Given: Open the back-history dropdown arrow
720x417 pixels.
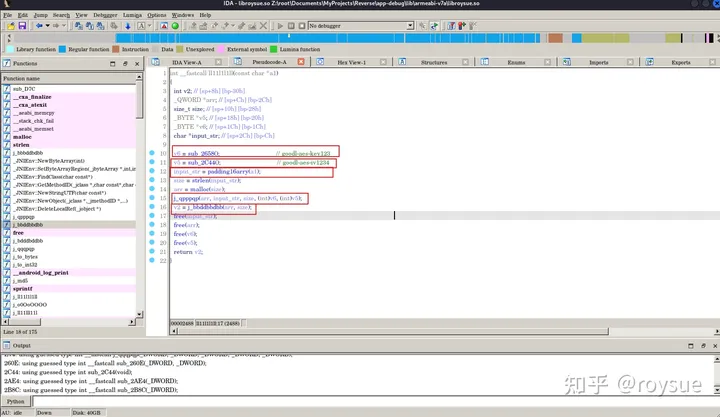Looking at the screenshot, I should [47, 26].
